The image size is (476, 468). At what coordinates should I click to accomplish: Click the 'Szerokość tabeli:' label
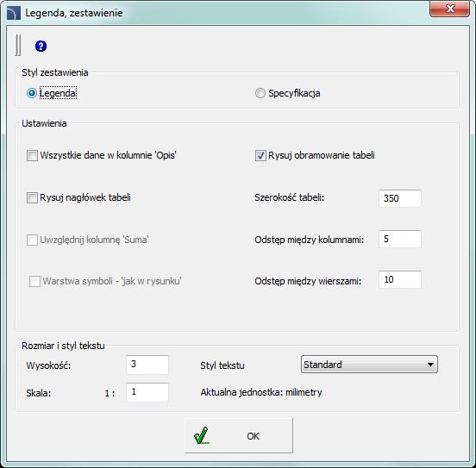point(289,198)
